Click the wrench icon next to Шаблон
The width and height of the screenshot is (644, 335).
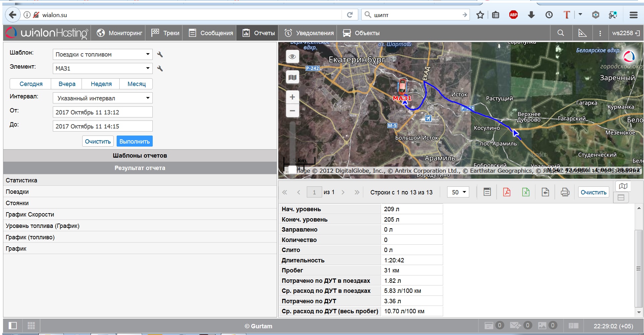160,55
